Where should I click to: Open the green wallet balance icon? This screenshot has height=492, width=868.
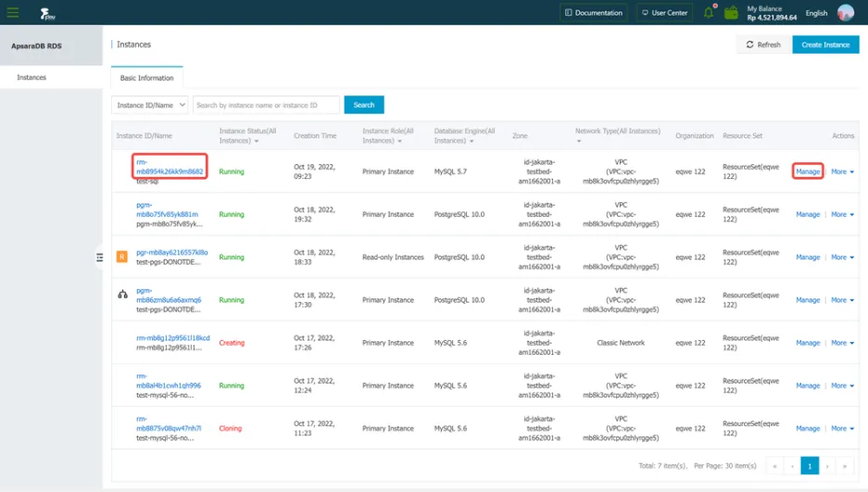[x=731, y=12]
